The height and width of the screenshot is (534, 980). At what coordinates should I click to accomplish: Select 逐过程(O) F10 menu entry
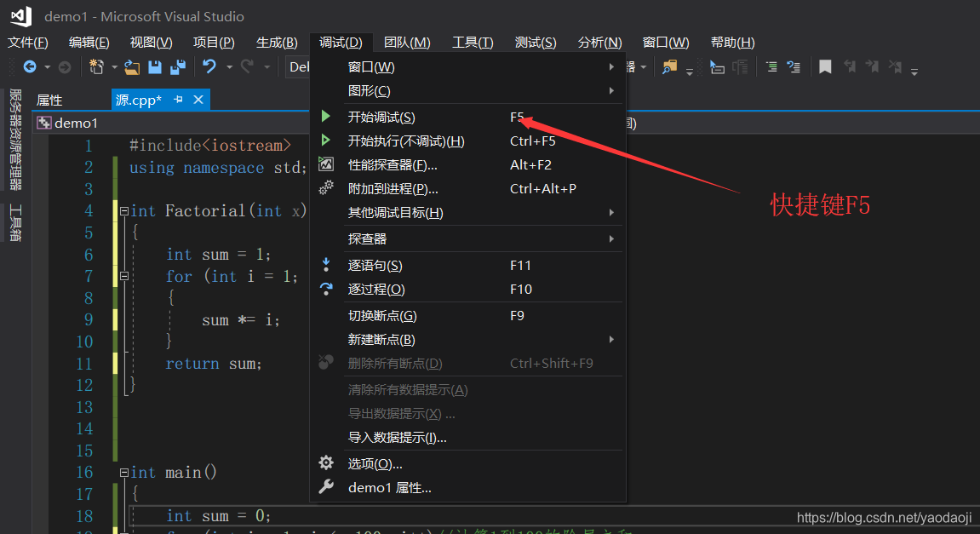[x=468, y=289]
